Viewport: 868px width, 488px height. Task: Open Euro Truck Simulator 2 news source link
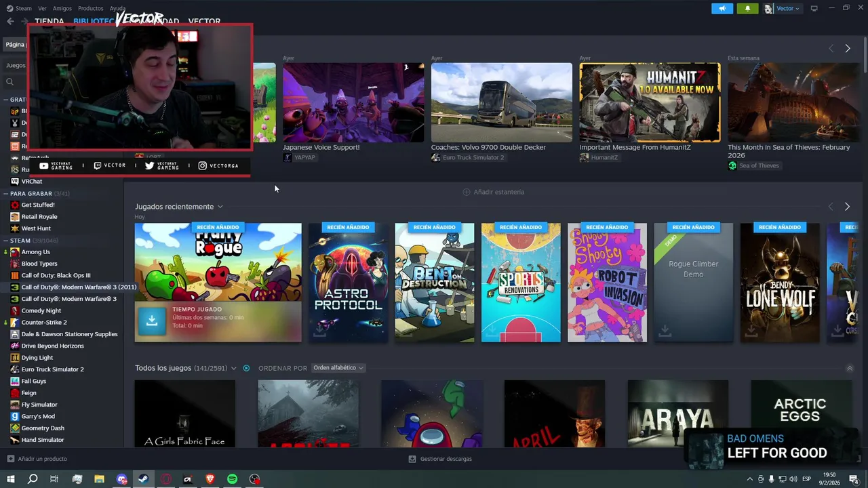[x=468, y=157]
